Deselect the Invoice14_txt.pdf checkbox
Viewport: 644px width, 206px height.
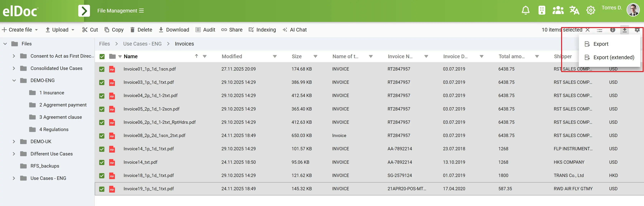[x=102, y=162]
